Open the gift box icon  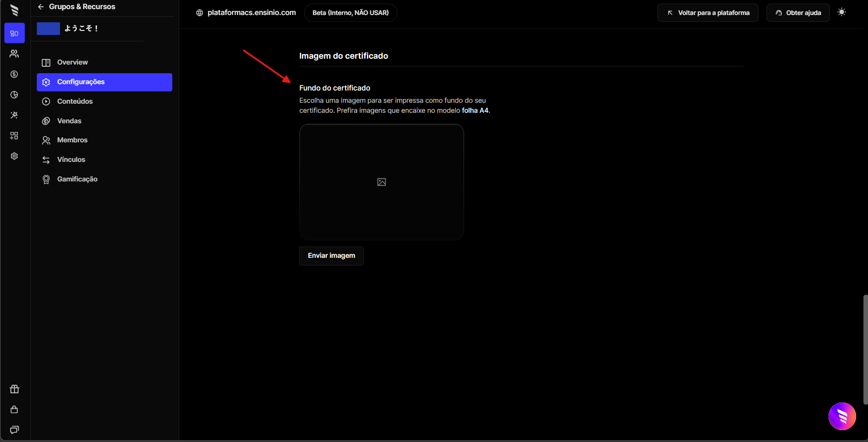coord(14,389)
